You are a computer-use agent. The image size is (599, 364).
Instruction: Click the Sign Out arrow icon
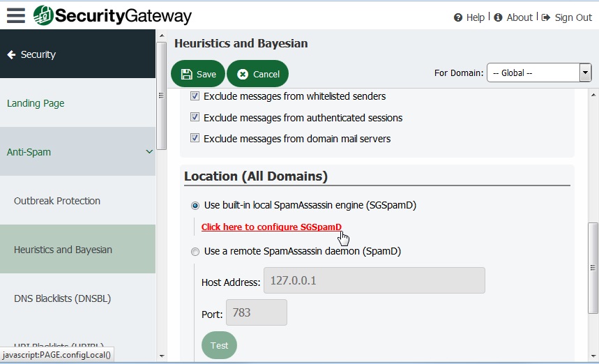[546, 17]
